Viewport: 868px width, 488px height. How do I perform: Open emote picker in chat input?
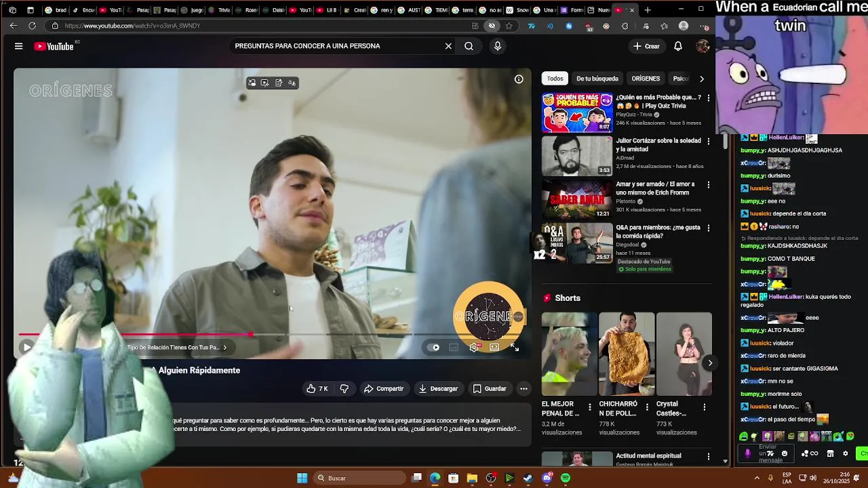pyautogui.click(x=785, y=453)
